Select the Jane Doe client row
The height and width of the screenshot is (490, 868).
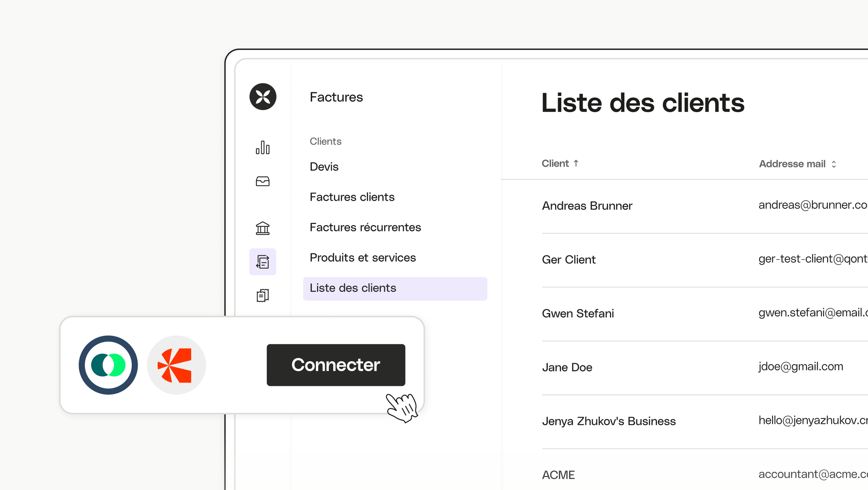[705, 367]
